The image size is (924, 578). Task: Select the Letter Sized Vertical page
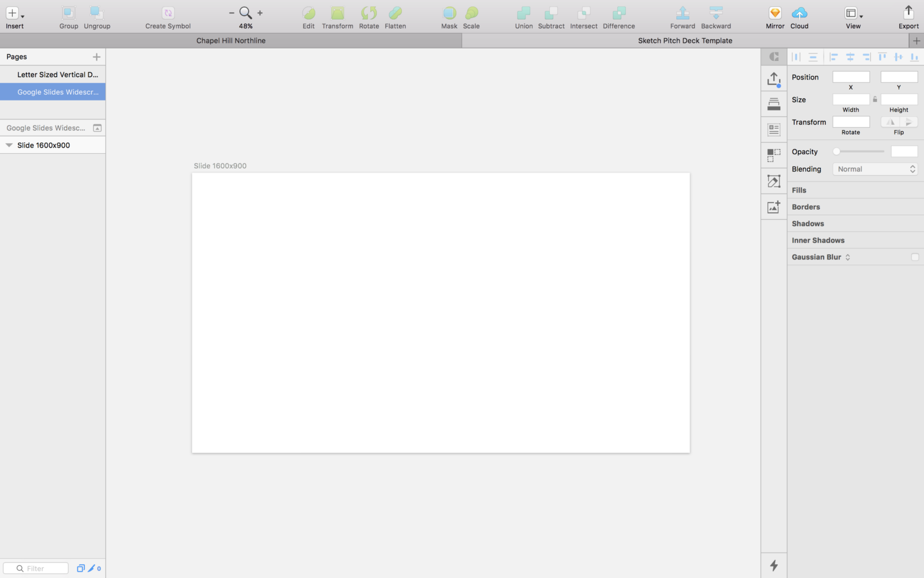click(x=57, y=75)
